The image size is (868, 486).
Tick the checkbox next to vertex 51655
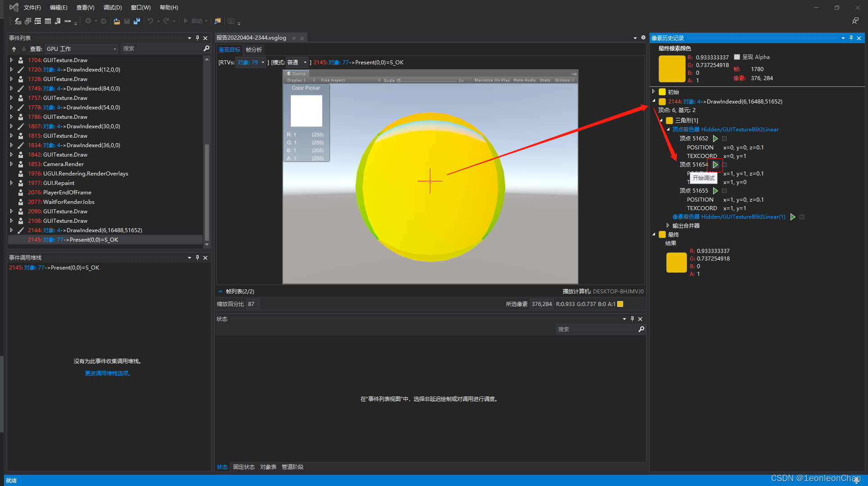[x=724, y=191]
